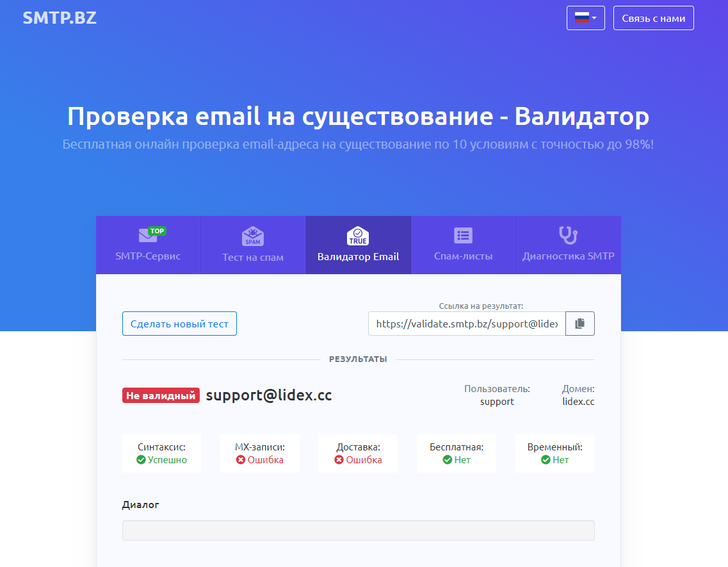Viewport: 728px width, 567px height.
Task: Click the Не валидный red badge
Action: tap(161, 395)
